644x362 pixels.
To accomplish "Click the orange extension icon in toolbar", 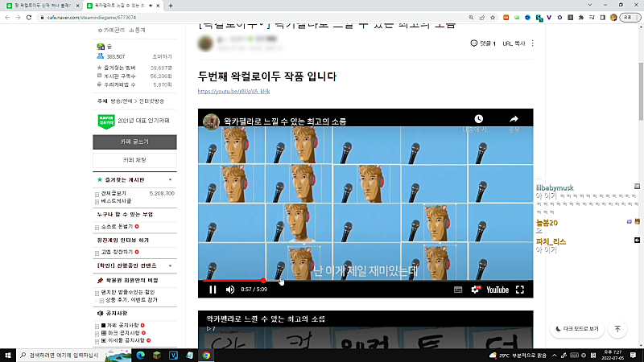I will click(x=506, y=18).
